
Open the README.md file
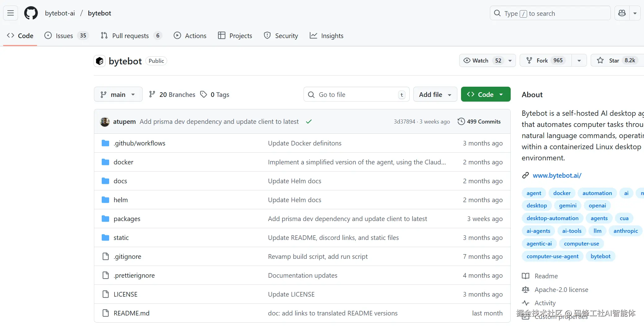coord(131,313)
